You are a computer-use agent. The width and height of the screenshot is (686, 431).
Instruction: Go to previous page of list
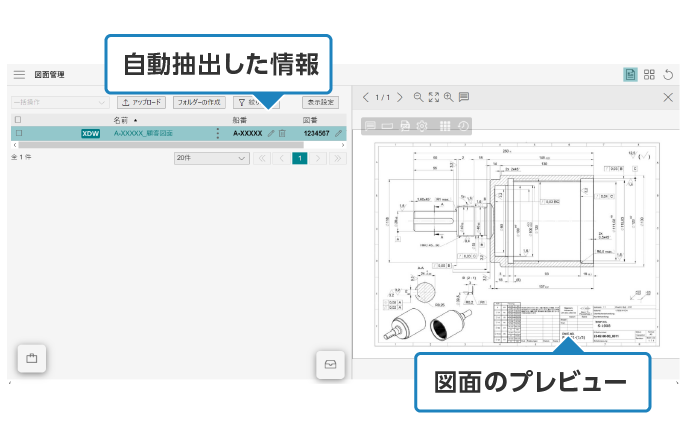point(281,158)
